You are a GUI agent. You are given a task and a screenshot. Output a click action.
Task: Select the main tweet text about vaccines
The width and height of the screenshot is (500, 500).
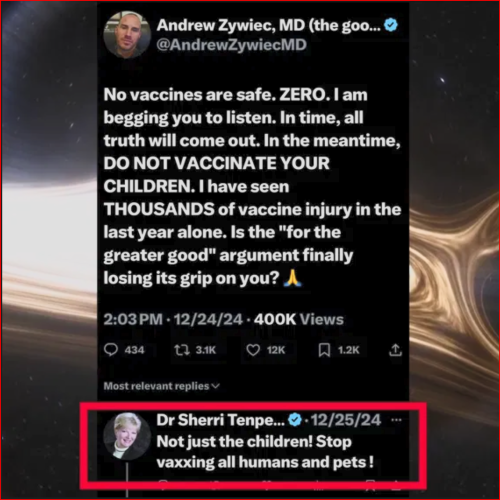[x=252, y=187]
